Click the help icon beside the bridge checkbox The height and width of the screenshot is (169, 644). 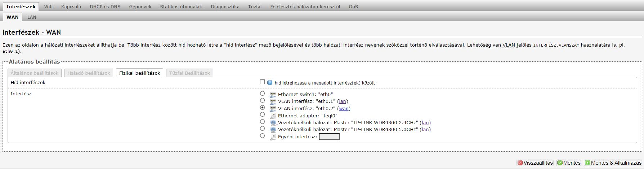pyautogui.click(x=270, y=83)
